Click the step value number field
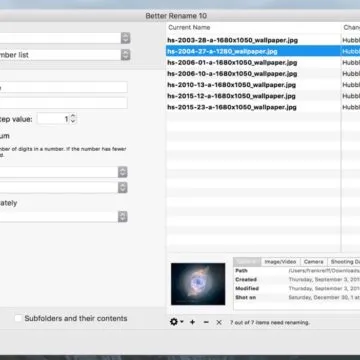The width and height of the screenshot is (360, 360). click(53, 119)
